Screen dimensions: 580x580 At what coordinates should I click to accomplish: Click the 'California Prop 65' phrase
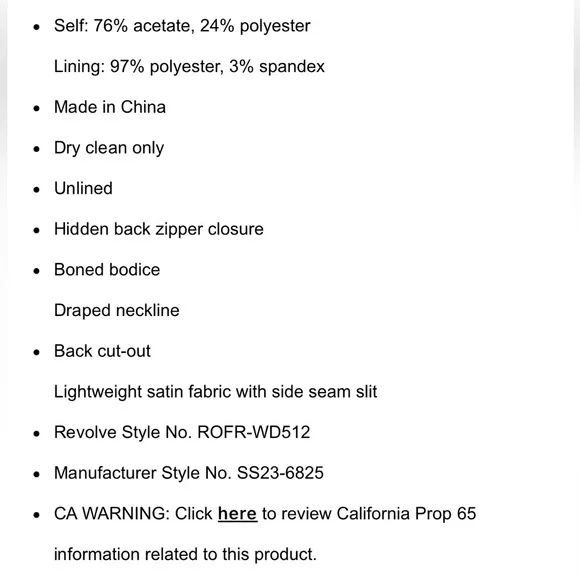tap(406, 513)
